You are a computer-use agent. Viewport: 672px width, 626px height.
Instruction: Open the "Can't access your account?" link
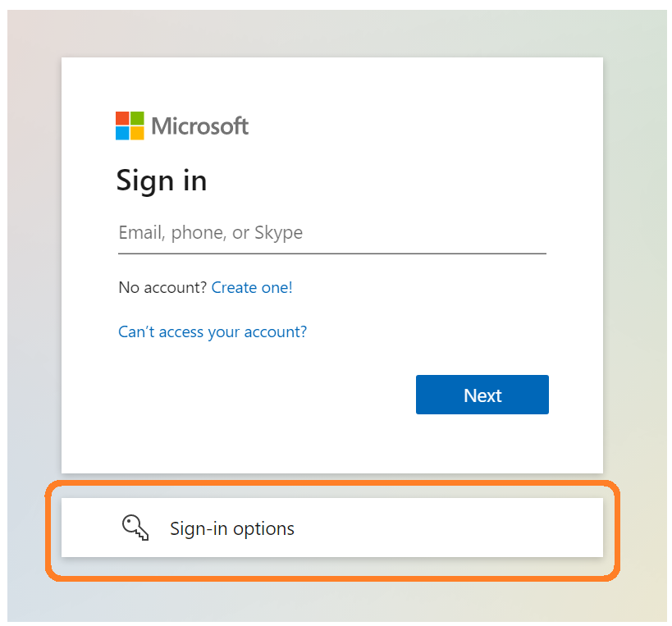coord(213,331)
